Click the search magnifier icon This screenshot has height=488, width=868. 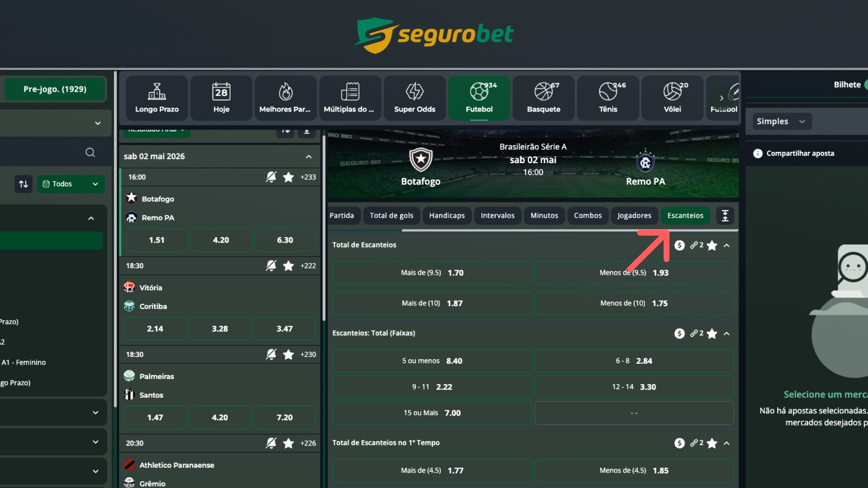[x=90, y=152]
